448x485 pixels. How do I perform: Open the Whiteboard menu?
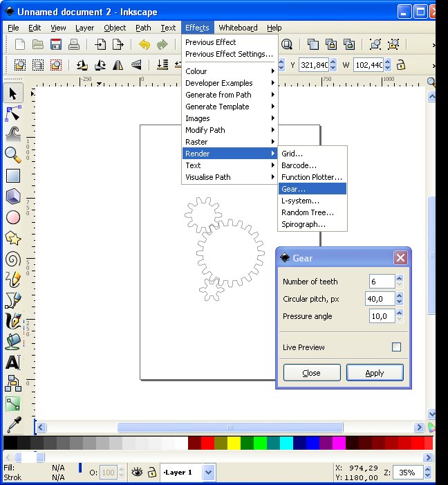[238, 28]
